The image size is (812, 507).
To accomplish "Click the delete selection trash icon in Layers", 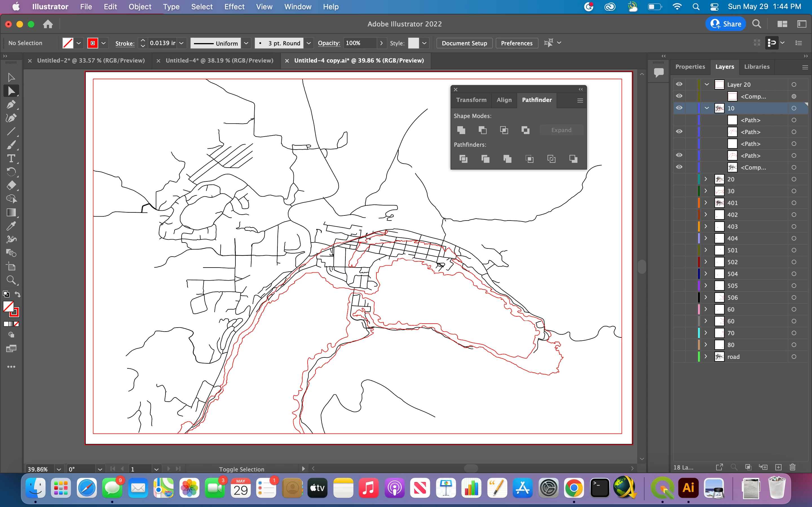I will 793,467.
